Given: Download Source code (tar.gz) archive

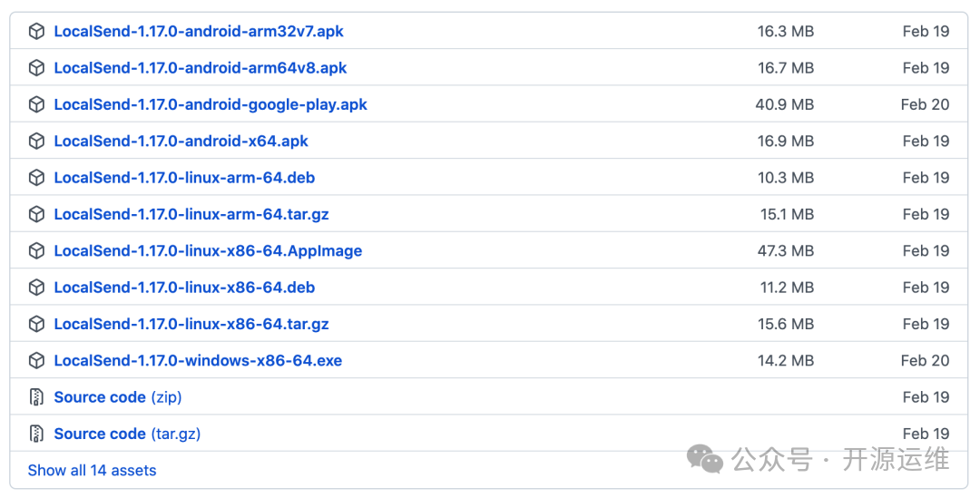Looking at the screenshot, I should [128, 434].
